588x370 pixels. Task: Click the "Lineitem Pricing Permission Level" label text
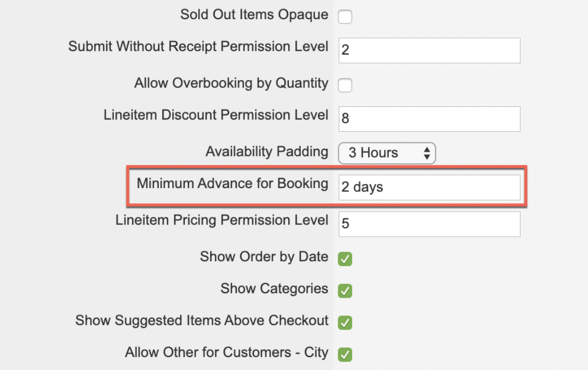click(222, 220)
